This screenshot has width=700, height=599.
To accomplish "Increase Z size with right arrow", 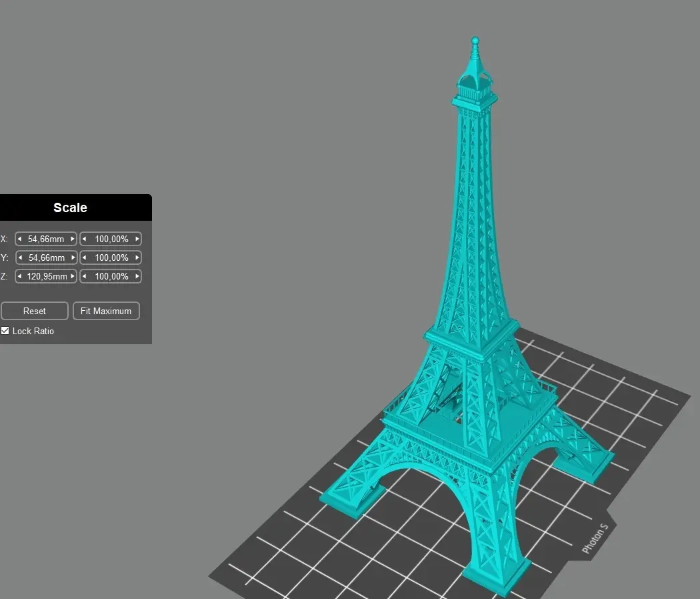I will 72,277.
